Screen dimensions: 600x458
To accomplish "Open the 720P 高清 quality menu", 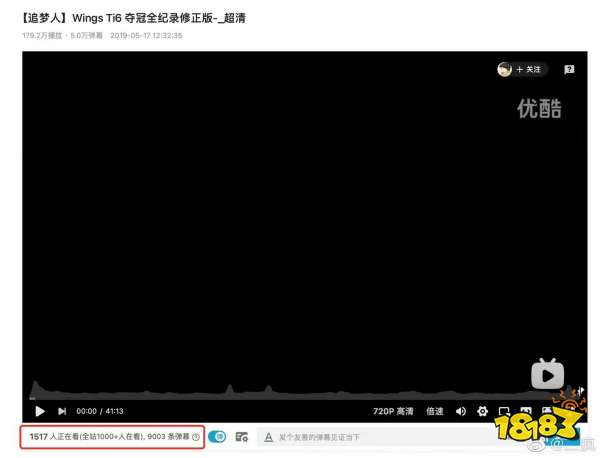I will pyautogui.click(x=393, y=411).
